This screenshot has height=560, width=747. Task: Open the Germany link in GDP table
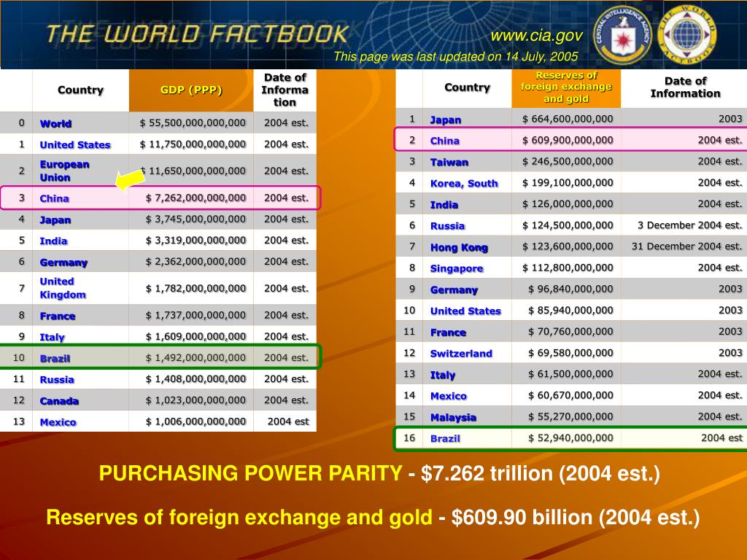64,262
